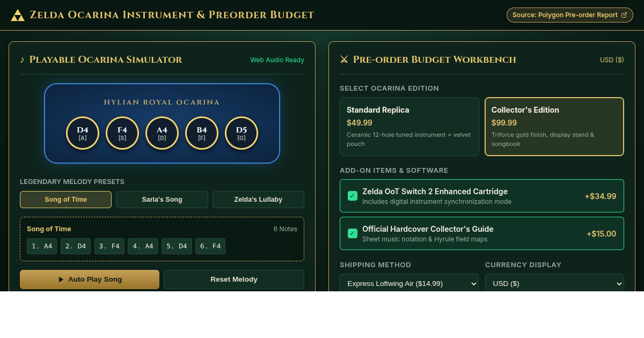Click the crossed swords icon beside Pre-order Budget Workbench

pos(344,60)
